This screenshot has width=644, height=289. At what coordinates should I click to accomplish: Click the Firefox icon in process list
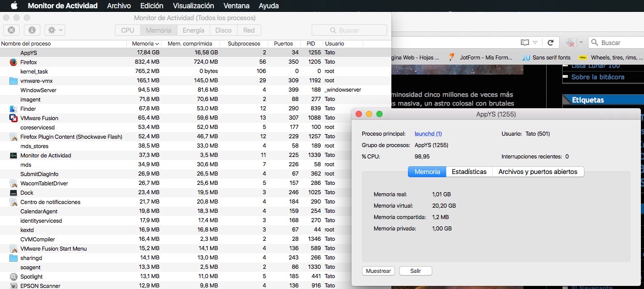click(x=13, y=62)
